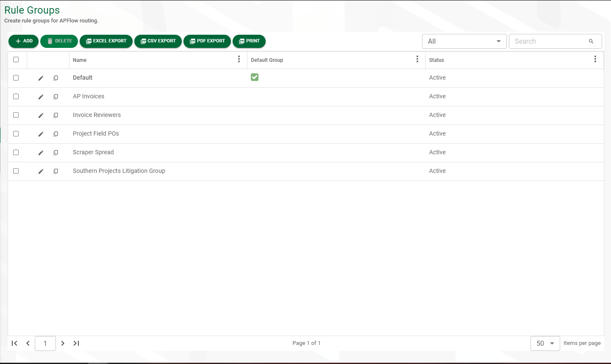Duplicate the Invoice Reviewers rule group
Viewport: 611px width, 364px height.
(56, 115)
